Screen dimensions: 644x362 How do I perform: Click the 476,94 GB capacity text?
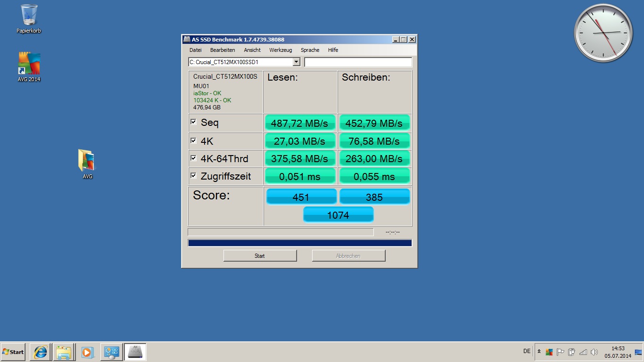tap(207, 107)
